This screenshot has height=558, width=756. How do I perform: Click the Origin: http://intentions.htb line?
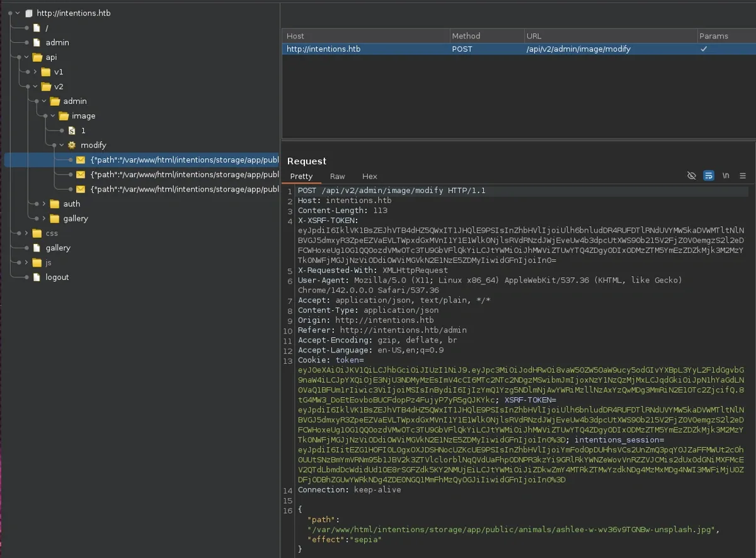point(366,320)
